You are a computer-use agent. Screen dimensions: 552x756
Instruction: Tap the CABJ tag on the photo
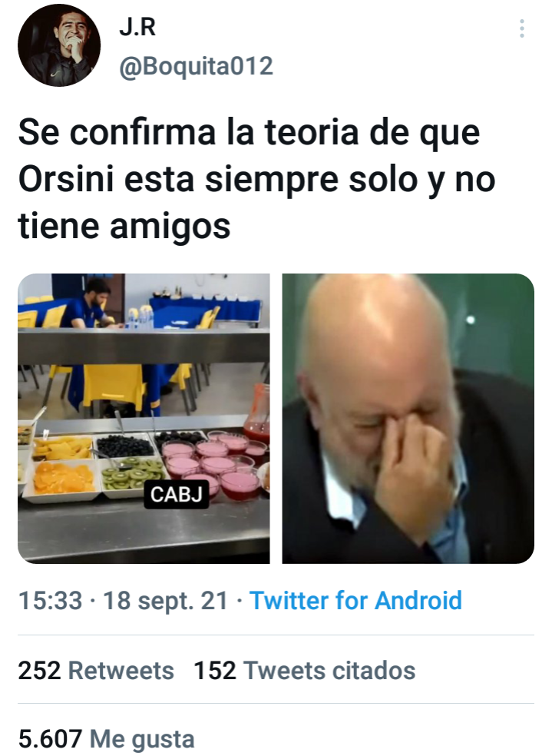(177, 494)
